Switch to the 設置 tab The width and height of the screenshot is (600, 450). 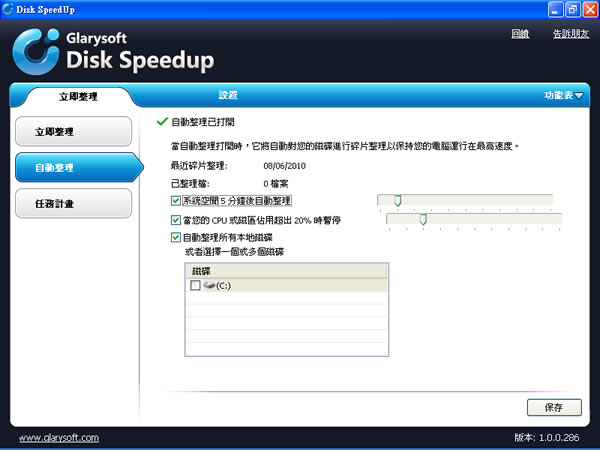point(228,95)
